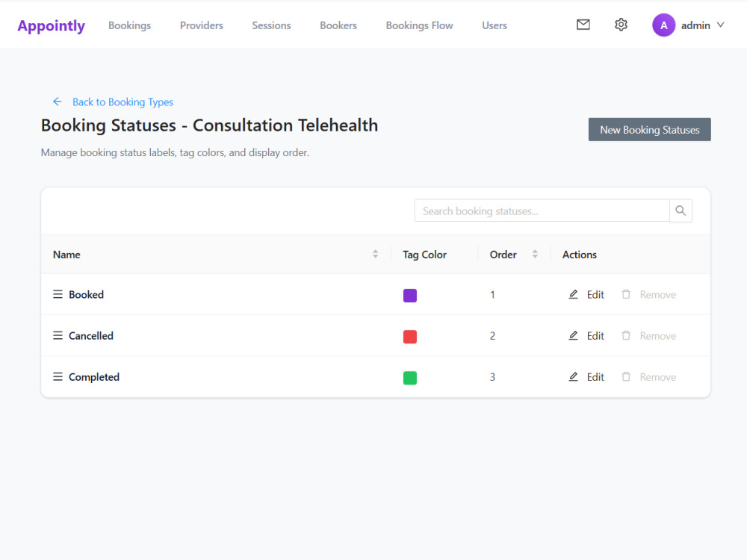Screen dimensions: 747x560
Task: Click the Appointly logo
Action: pos(51,25)
